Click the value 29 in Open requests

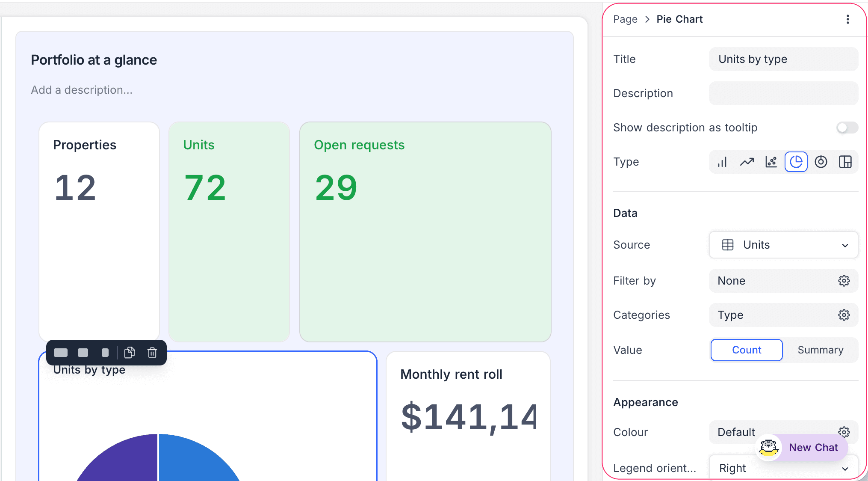(x=336, y=187)
